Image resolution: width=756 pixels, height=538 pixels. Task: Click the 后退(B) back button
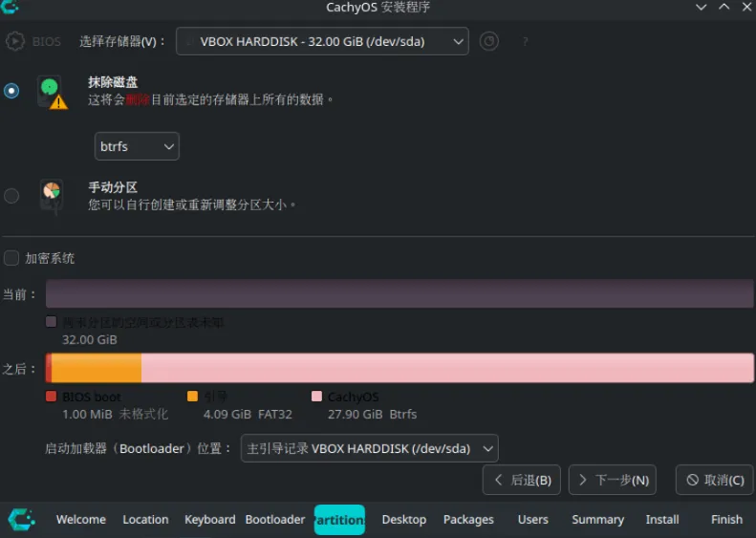point(522,480)
